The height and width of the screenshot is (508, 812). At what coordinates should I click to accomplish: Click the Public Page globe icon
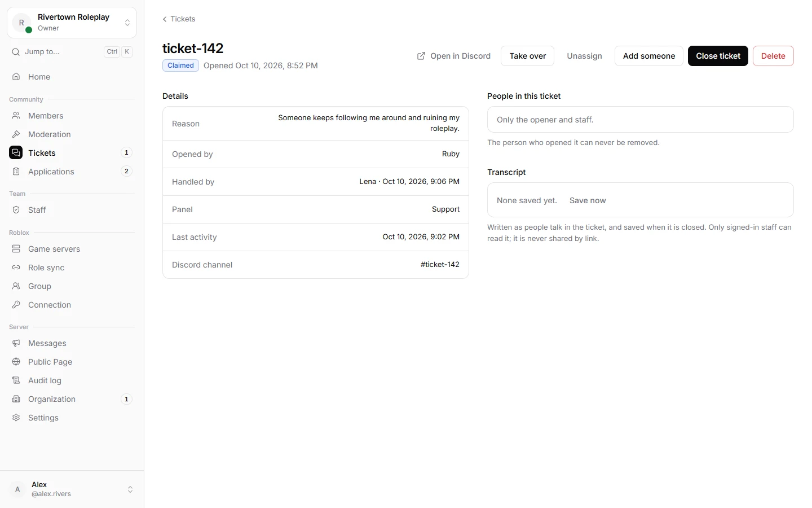pyautogui.click(x=16, y=362)
